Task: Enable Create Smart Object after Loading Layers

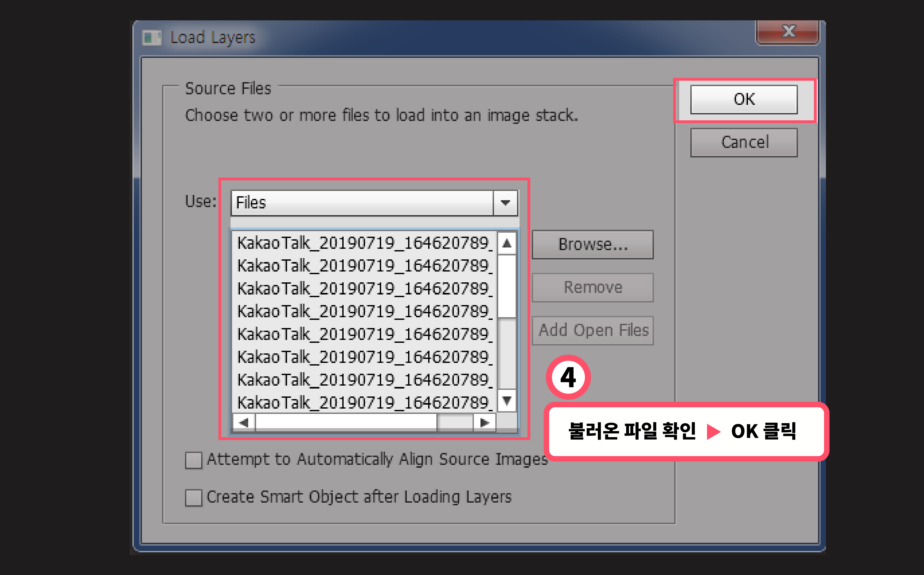Action: tap(193, 497)
